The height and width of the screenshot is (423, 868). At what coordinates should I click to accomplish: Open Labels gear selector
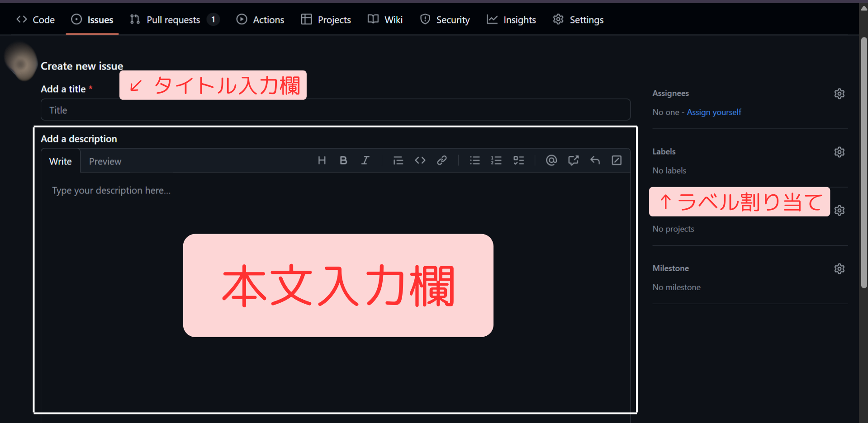[839, 152]
